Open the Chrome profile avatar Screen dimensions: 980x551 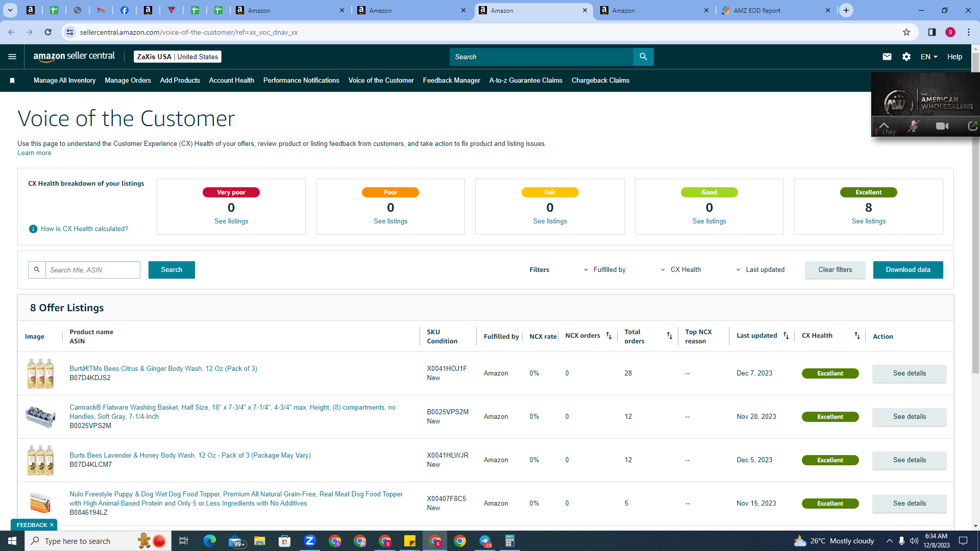(950, 32)
